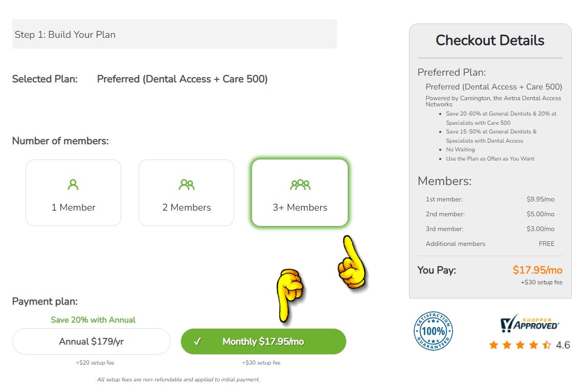Click the yellow hand pointing up
The image size is (588, 388).
(352, 263)
